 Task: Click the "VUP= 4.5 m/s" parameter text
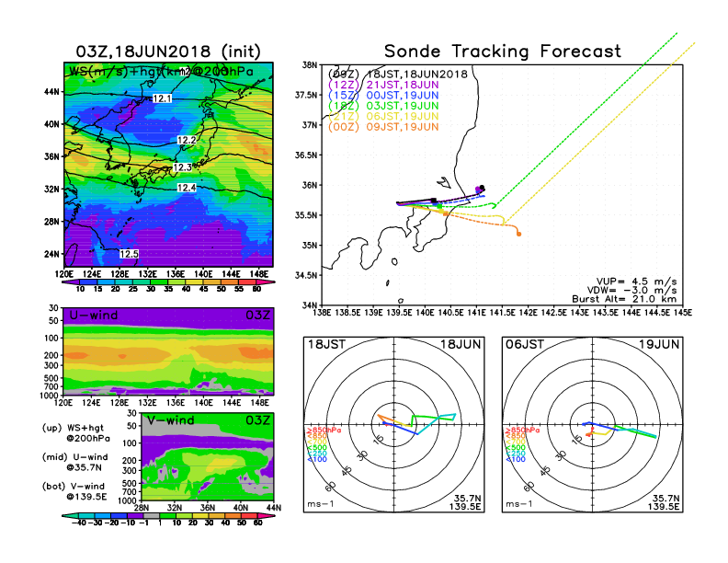point(636,281)
